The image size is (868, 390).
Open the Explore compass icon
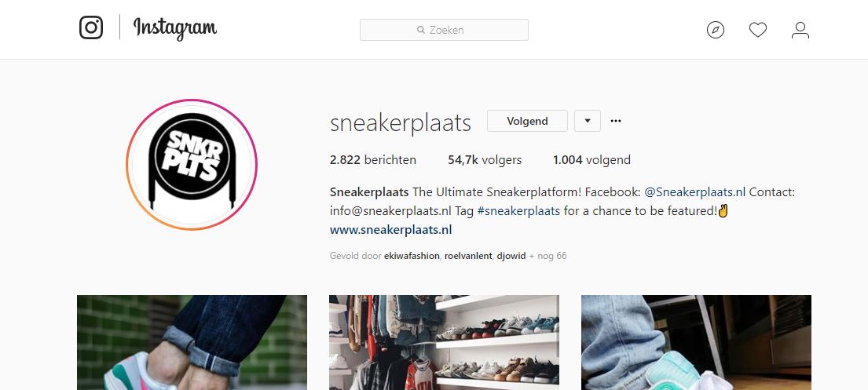tap(715, 30)
